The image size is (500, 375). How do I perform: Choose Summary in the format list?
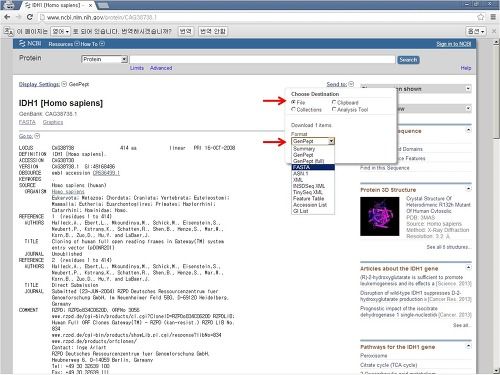pos(313,149)
